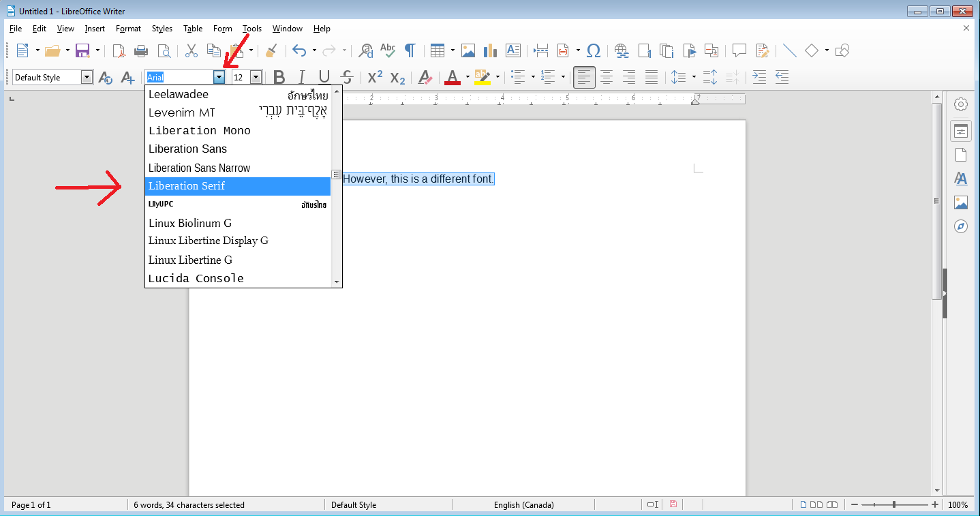This screenshot has width=980, height=516.
Task: Draw a line with Line tool
Action: (789, 50)
